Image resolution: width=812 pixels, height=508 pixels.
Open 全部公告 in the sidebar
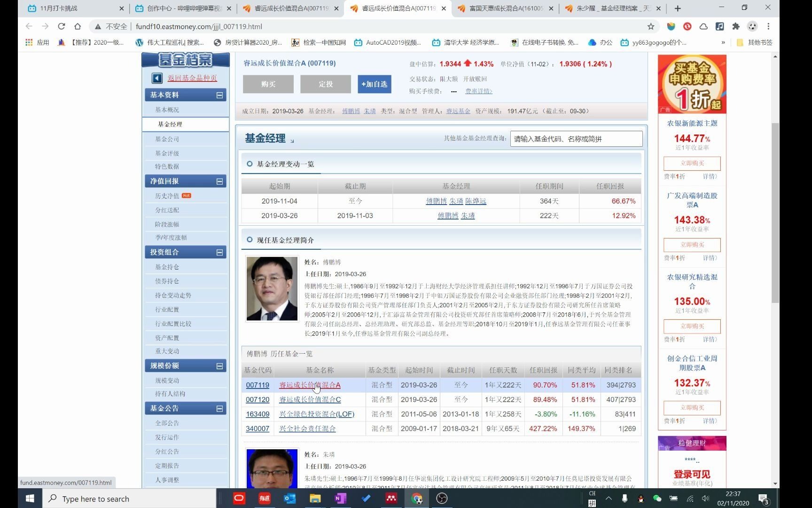coord(167,423)
